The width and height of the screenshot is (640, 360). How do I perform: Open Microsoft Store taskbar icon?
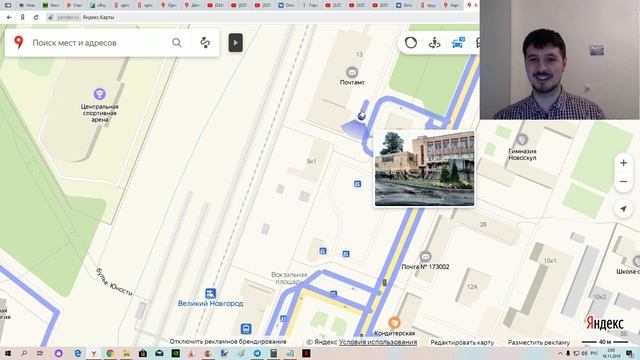point(142,353)
